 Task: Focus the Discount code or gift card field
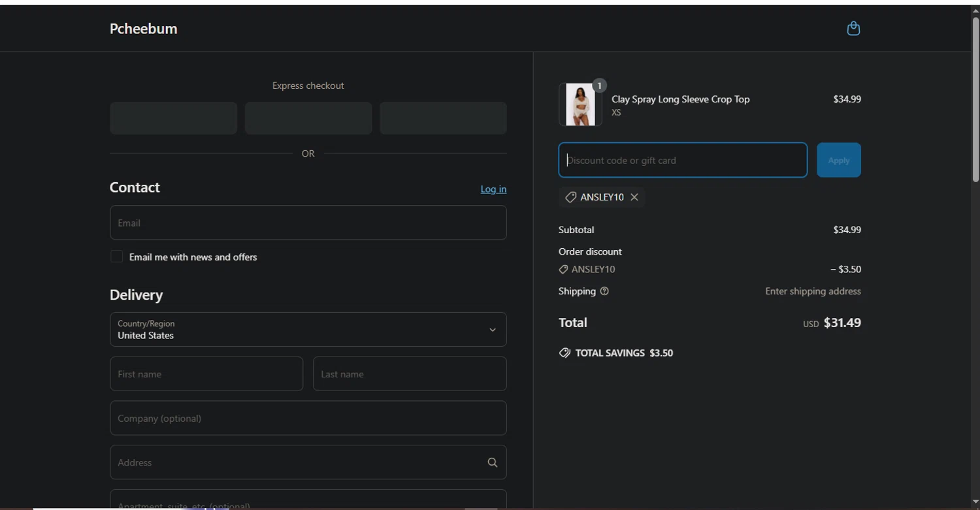683,160
